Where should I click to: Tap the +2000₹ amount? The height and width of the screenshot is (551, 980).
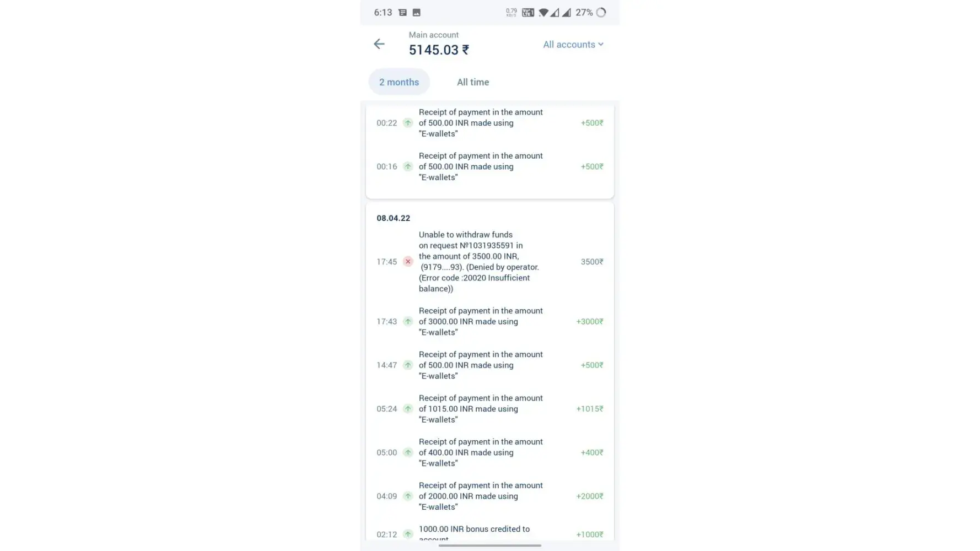click(x=589, y=496)
